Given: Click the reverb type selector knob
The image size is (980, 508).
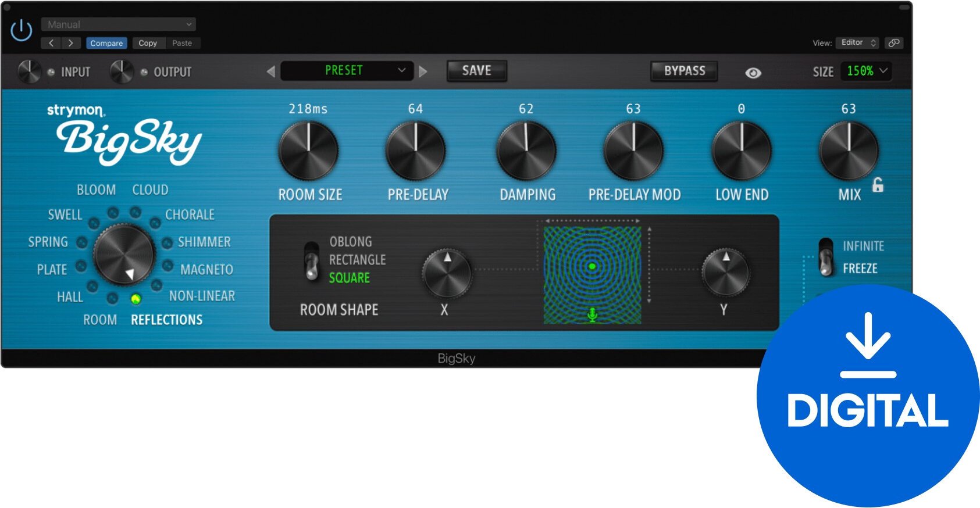Looking at the screenshot, I should [124, 255].
